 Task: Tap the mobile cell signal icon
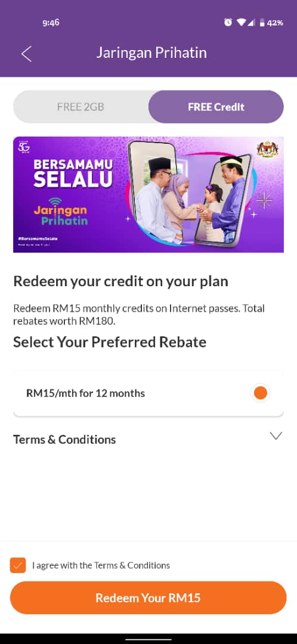(251, 23)
